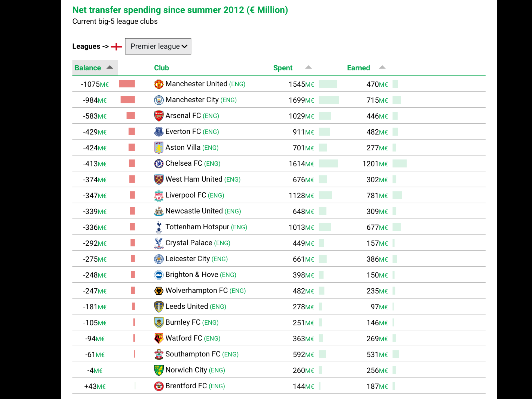Click the Leagues label
The width and height of the screenshot is (532, 399).
point(90,46)
